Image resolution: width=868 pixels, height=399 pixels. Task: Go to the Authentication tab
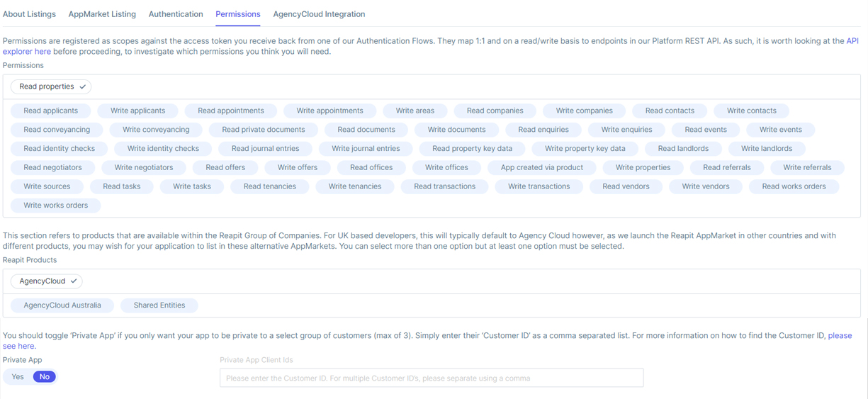pyautogui.click(x=176, y=14)
